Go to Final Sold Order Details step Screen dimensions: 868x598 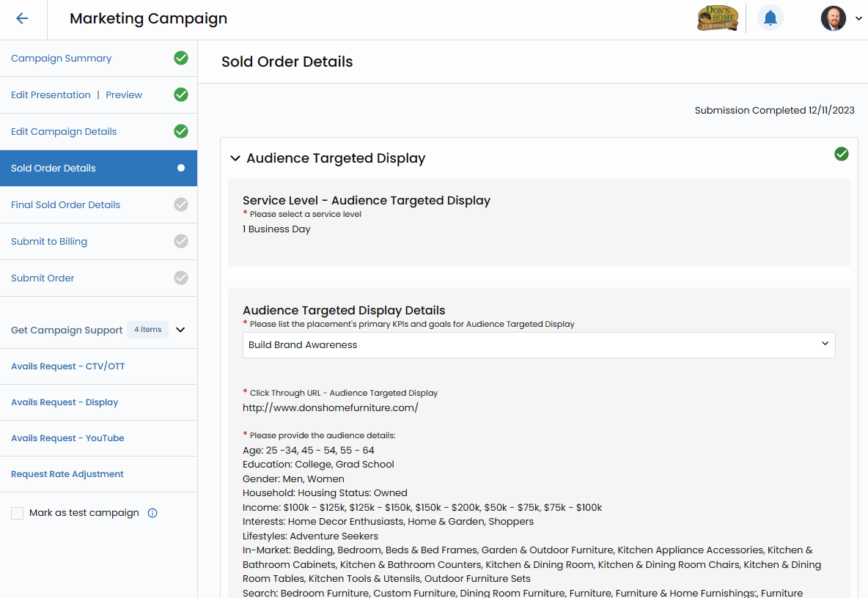click(x=65, y=204)
